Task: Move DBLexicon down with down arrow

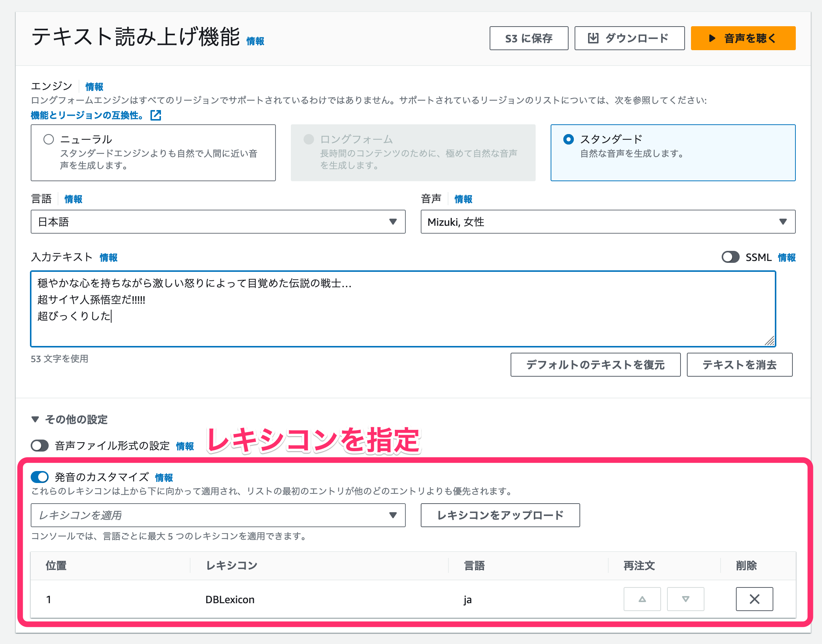Action: (x=685, y=599)
